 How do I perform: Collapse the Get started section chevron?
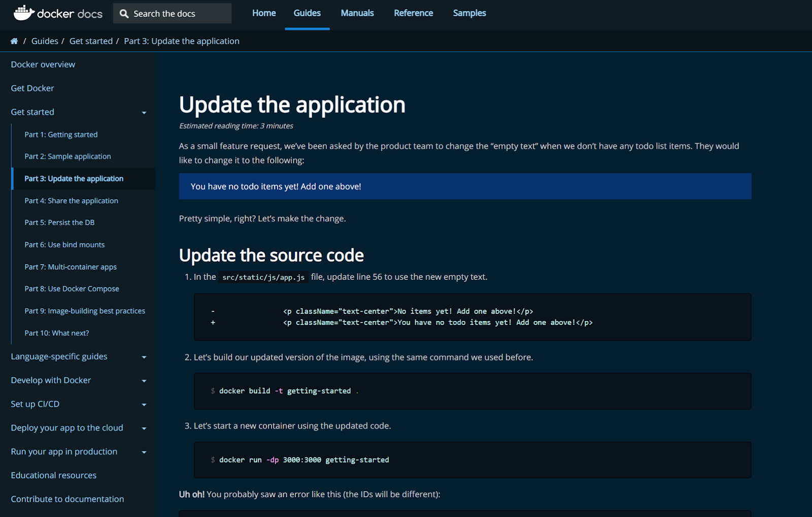point(145,112)
